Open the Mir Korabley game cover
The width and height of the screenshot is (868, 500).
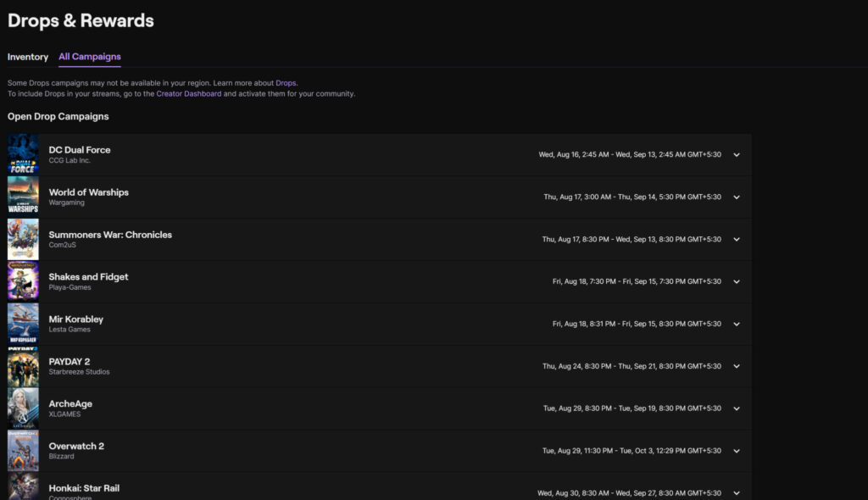click(x=23, y=324)
